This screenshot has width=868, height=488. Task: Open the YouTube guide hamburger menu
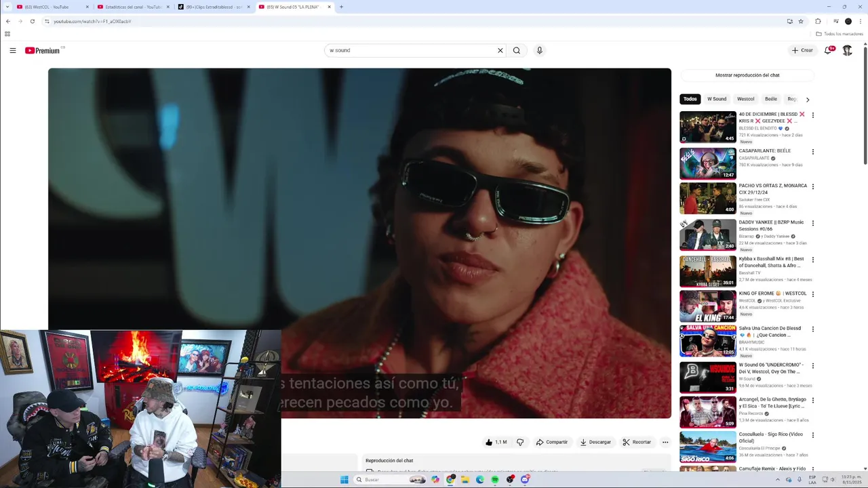pyautogui.click(x=12, y=50)
